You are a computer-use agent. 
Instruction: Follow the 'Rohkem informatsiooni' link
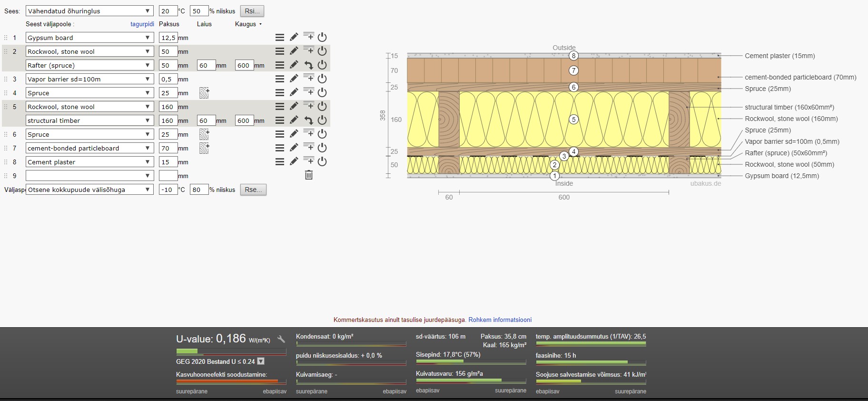tap(500, 320)
